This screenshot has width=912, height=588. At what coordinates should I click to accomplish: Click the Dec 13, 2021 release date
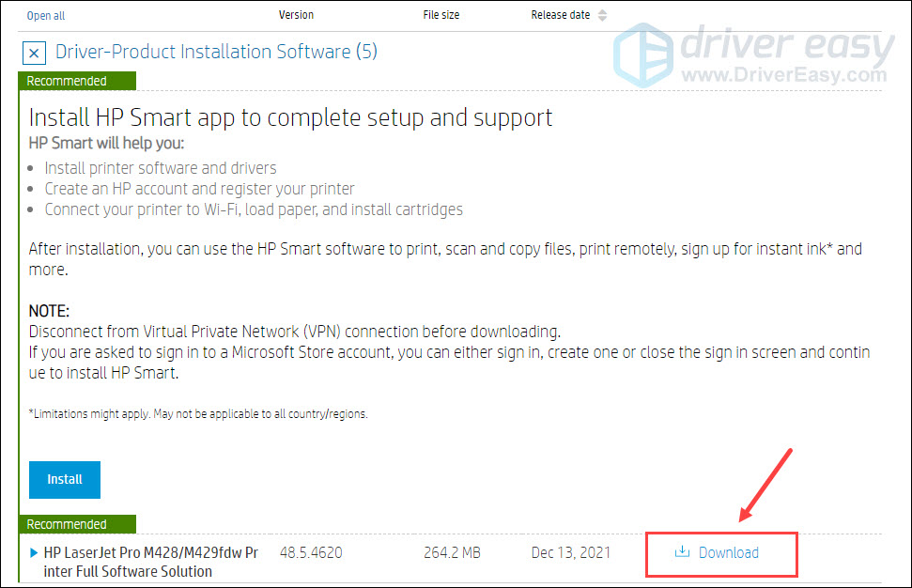(x=571, y=552)
